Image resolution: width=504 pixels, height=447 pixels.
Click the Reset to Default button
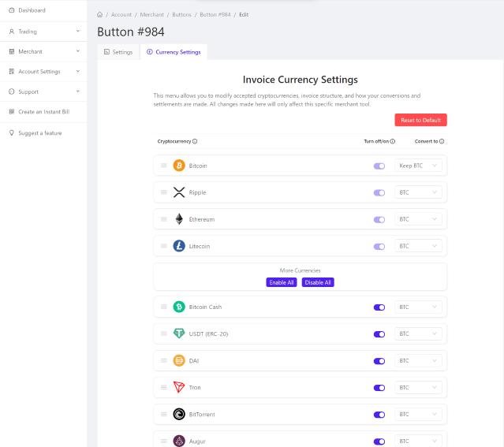point(420,121)
